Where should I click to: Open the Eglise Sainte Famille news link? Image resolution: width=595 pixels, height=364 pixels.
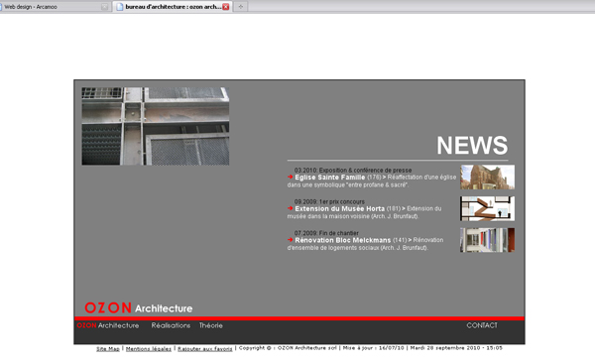(x=330, y=178)
